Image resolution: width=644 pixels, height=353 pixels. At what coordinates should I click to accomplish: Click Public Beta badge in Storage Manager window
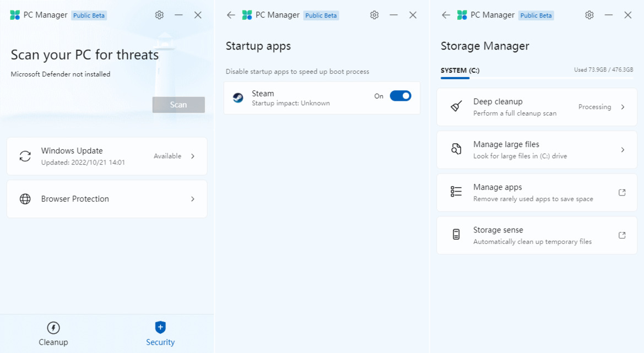coord(536,15)
